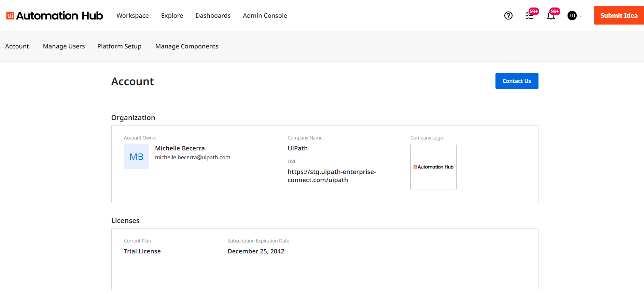Screen dimensions: 644x294
Task: Click the Contact Us button
Action: coord(517,81)
